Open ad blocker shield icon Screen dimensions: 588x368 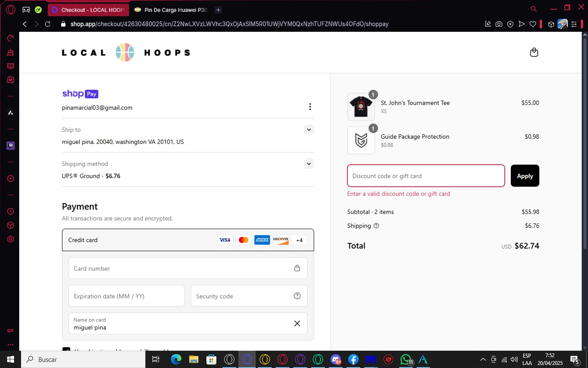[510, 24]
